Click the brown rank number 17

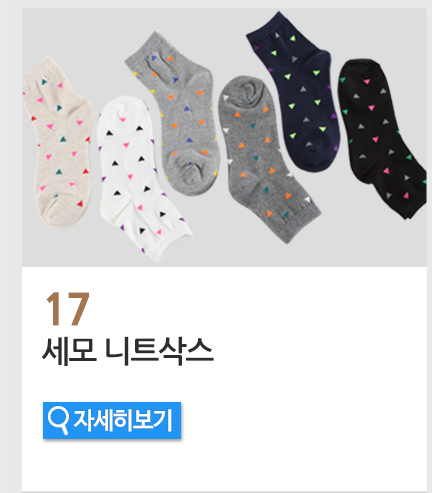68,309
